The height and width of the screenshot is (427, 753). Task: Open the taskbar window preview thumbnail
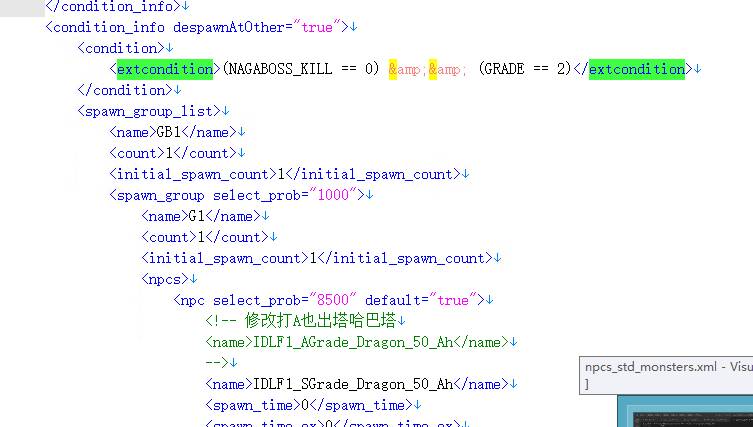(x=684, y=412)
